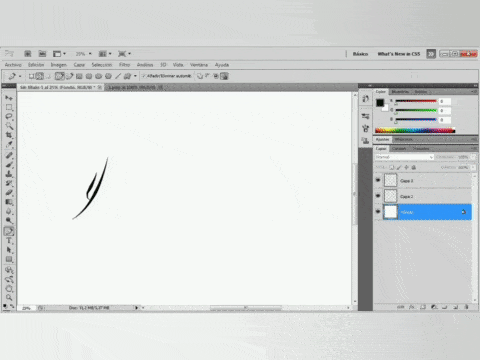Screen dimensions: 480x360
Task: Select the Pen tool in the toolbox
Action: pos(9,231)
